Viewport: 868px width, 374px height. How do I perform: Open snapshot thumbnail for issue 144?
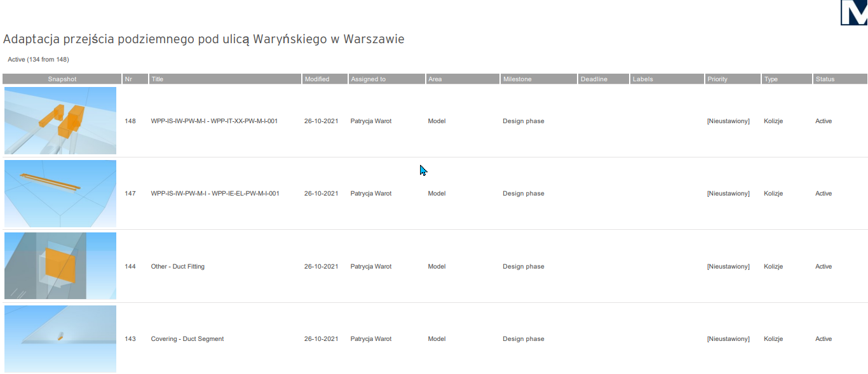(x=60, y=266)
